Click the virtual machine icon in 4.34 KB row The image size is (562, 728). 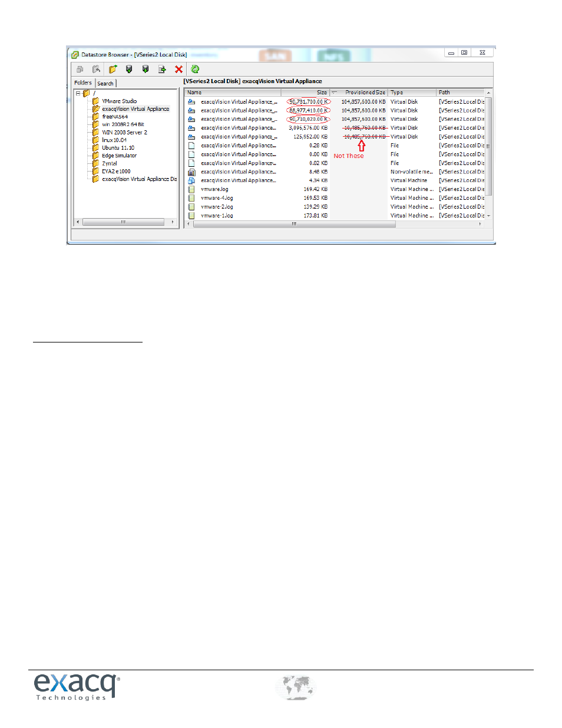191,180
